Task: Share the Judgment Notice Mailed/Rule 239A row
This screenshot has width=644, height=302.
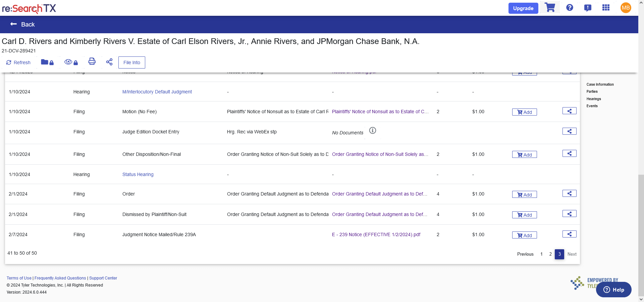Action: tap(569, 234)
